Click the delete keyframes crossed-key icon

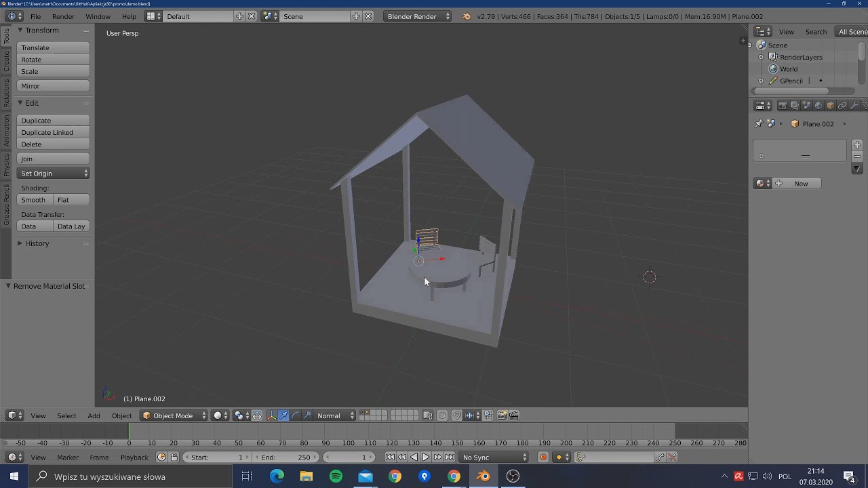tap(672, 457)
